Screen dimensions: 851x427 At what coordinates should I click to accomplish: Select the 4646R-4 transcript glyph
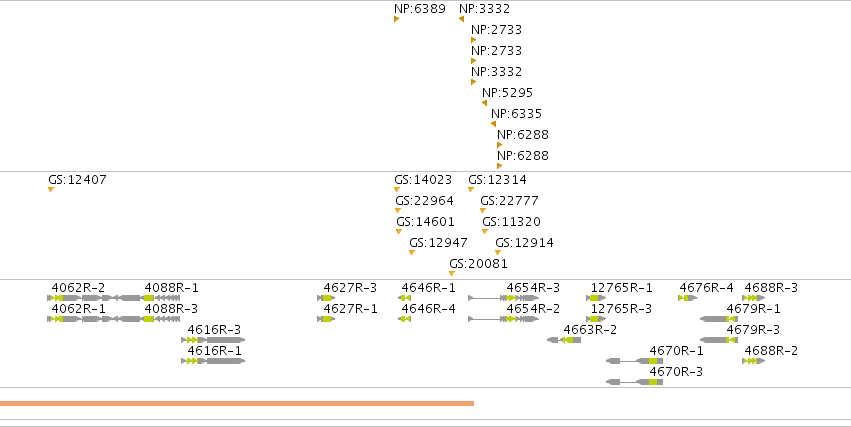[x=404, y=319]
